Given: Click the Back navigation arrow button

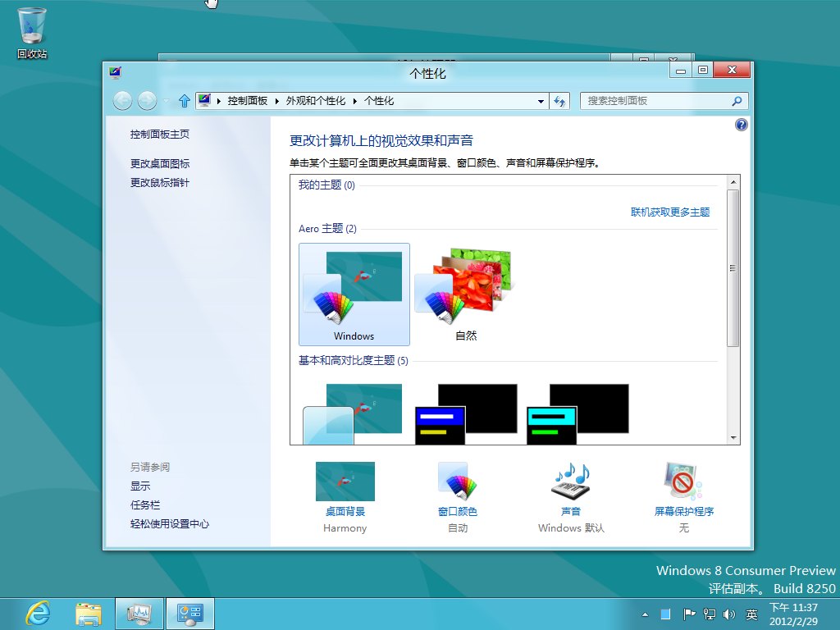Looking at the screenshot, I should (122, 101).
